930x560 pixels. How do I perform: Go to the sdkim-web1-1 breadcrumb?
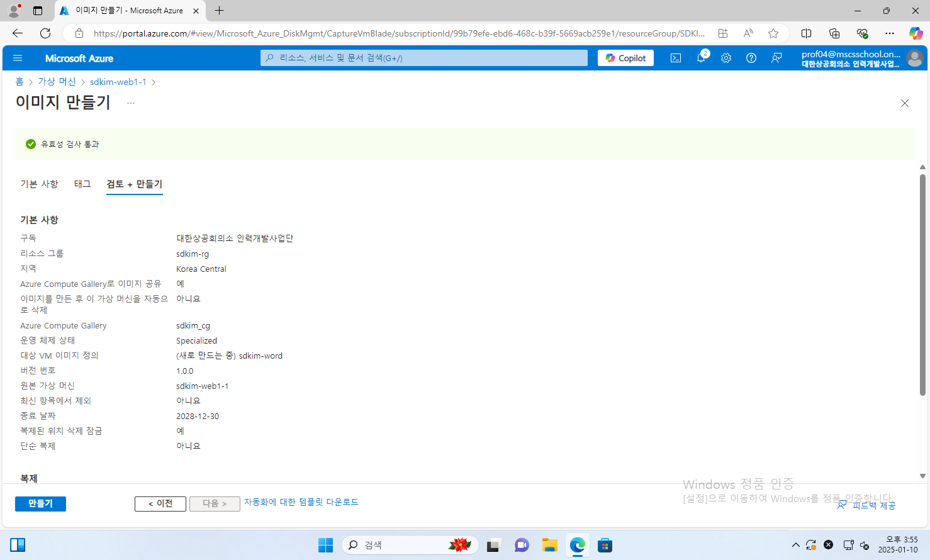118,82
